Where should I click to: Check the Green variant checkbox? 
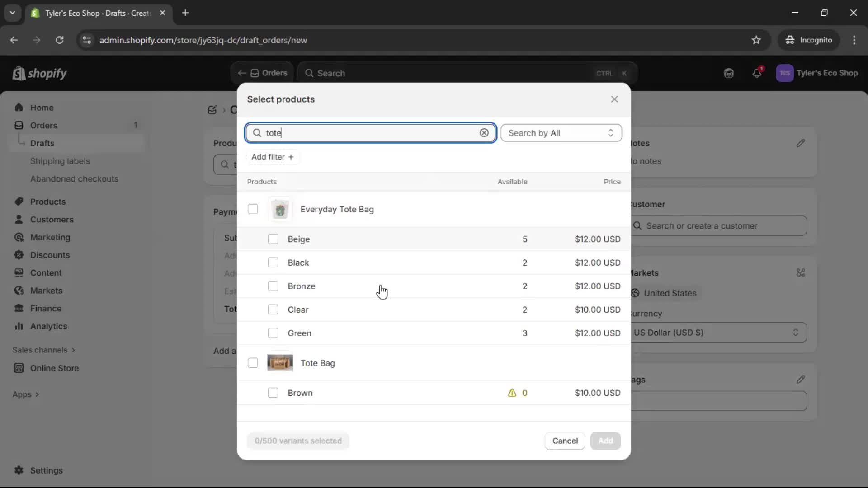coord(273,333)
